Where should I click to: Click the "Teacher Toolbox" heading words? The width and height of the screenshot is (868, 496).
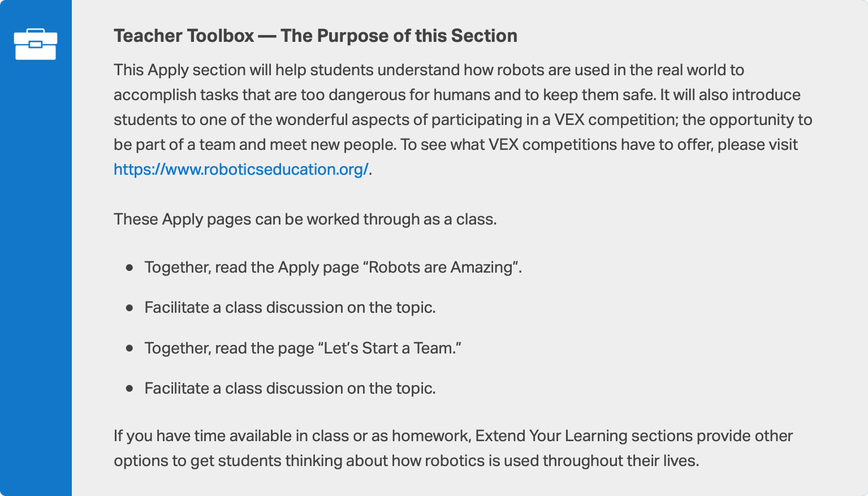coord(184,36)
